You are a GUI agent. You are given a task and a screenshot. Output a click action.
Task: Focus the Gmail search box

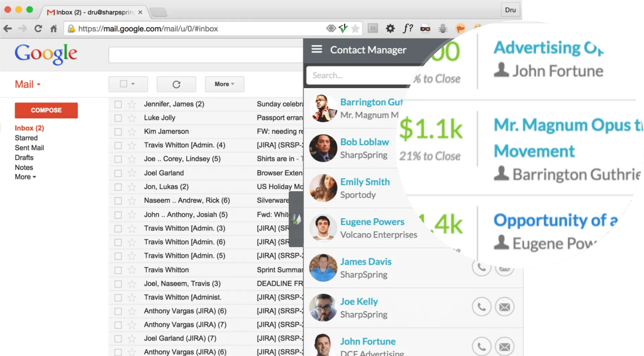[206, 55]
